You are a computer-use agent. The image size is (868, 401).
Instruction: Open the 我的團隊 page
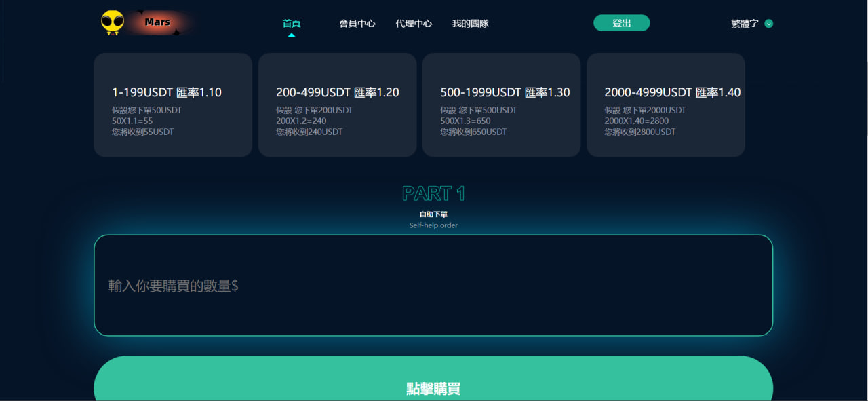point(470,24)
